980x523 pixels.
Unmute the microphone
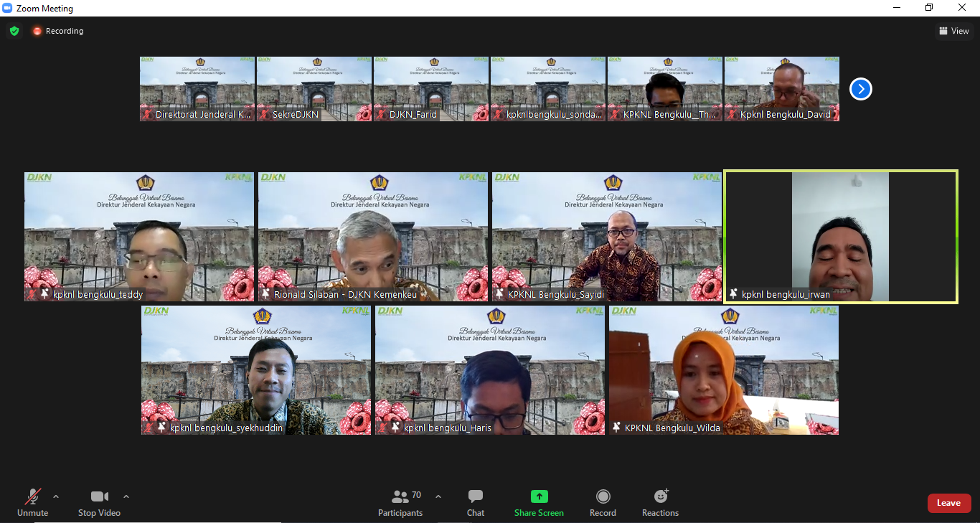click(x=32, y=502)
